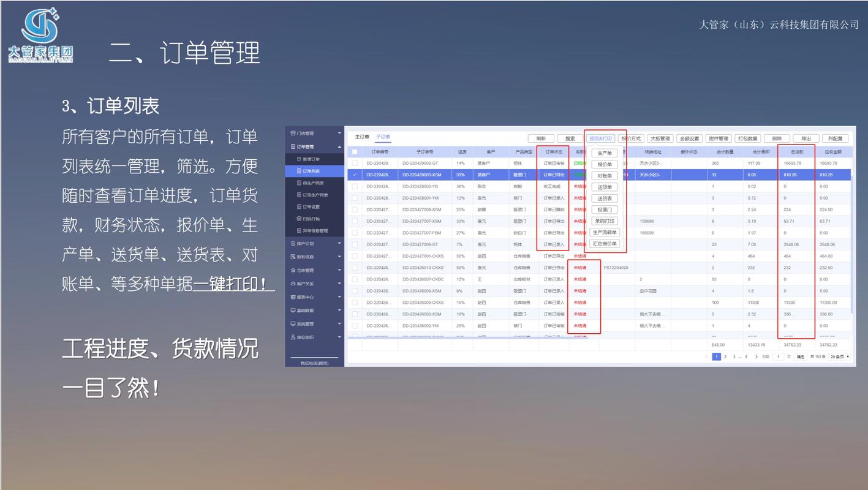The height and width of the screenshot is (490, 868).
Task: Check the row DD-220428002-YB checkbox
Action: (355, 186)
